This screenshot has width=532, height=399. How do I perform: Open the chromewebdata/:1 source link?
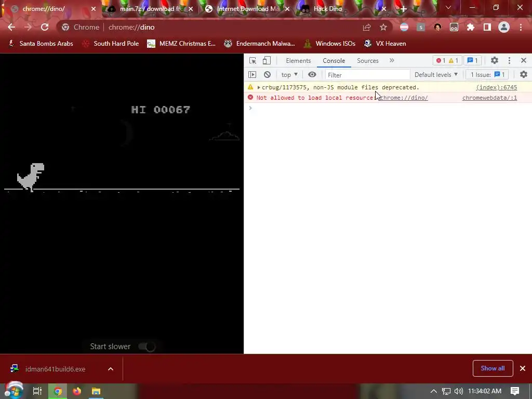click(489, 98)
